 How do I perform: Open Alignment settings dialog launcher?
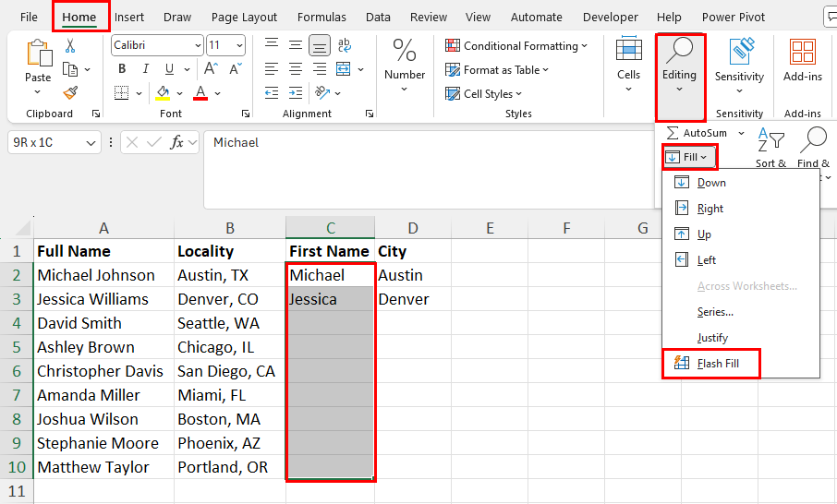coord(370,114)
